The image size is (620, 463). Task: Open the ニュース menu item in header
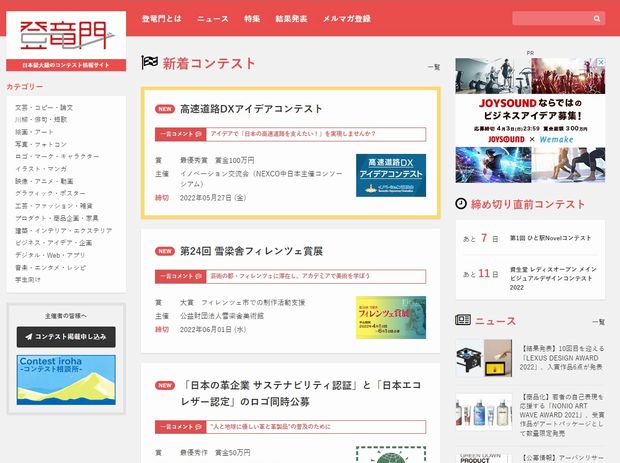click(x=213, y=19)
